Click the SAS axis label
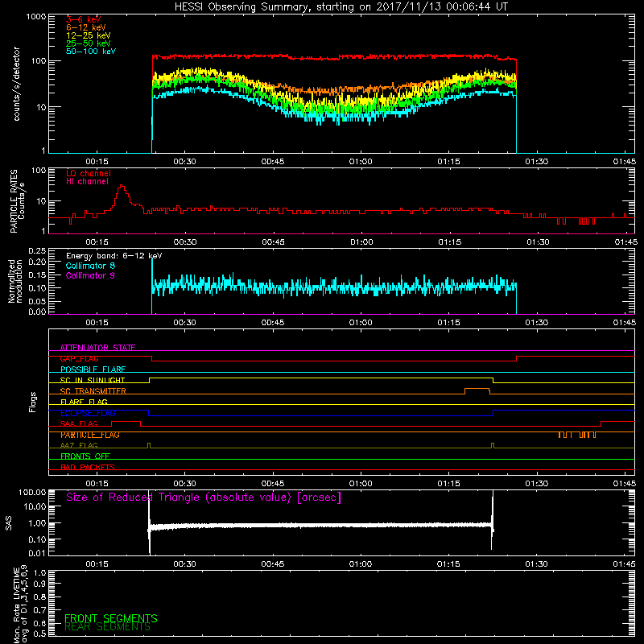The height and width of the screenshot is (644, 644). coord(9,522)
